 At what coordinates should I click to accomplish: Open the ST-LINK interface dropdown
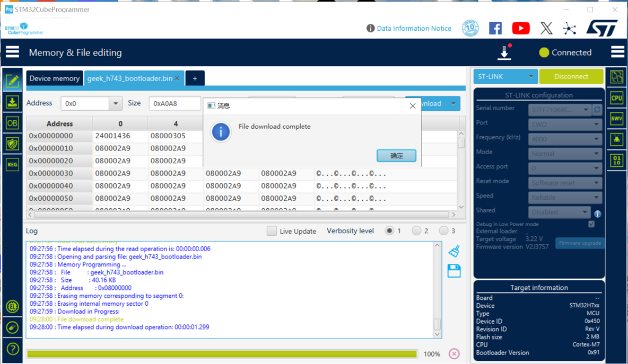click(x=505, y=76)
